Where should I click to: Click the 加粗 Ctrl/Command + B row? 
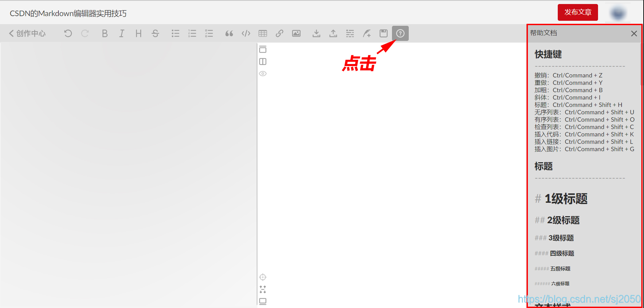568,90
